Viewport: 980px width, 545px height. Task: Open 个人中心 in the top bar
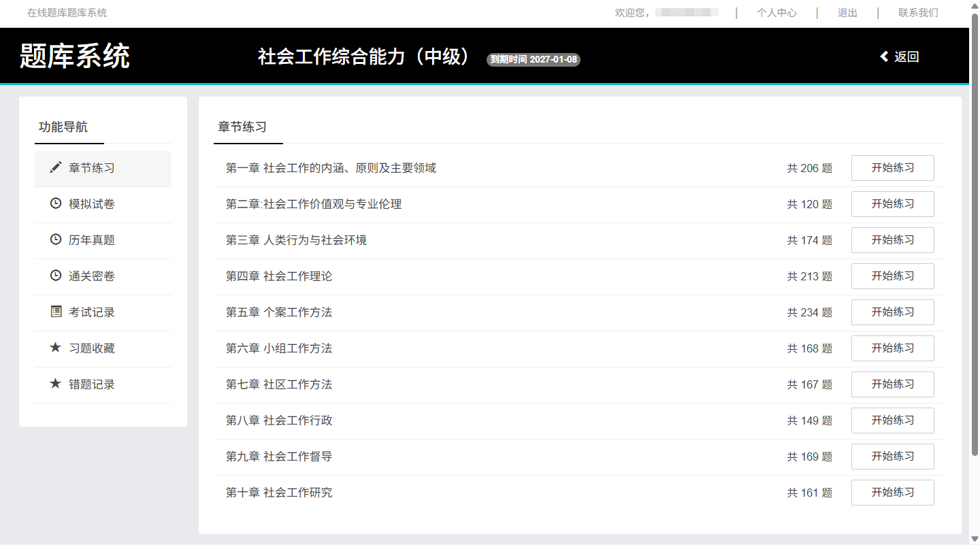(777, 13)
